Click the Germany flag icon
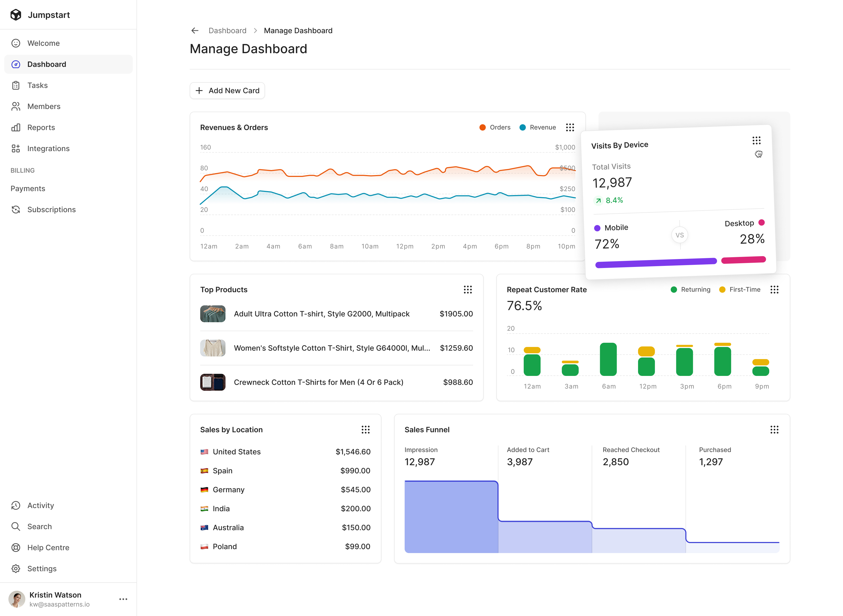 (204, 490)
